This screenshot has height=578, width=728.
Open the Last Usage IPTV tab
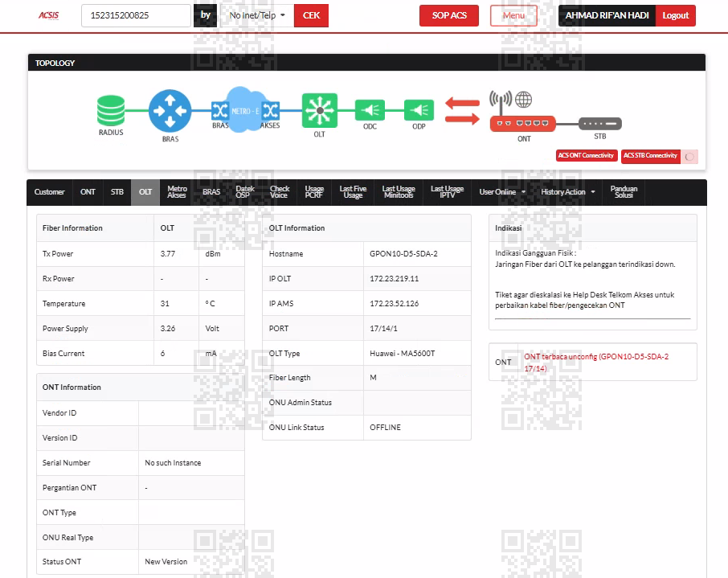pos(447,192)
